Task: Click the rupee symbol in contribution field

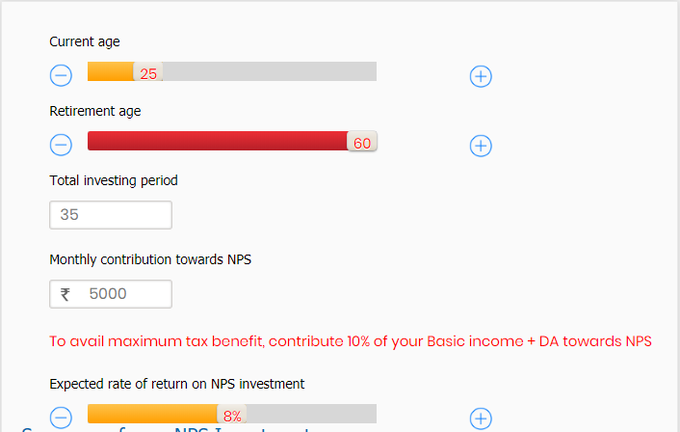Action: pos(65,294)
